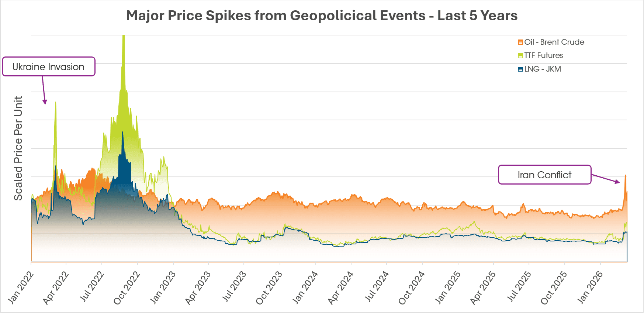Click the Ukraine Invasion callout box
This screenshot has width=644, height=313.
(x=49, y=67)
